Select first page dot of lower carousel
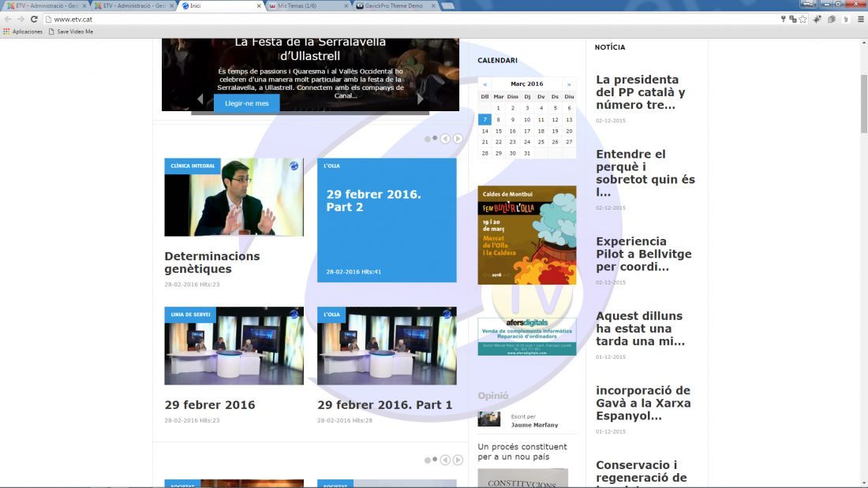This screenshot has height=488, width=868. 428,460
